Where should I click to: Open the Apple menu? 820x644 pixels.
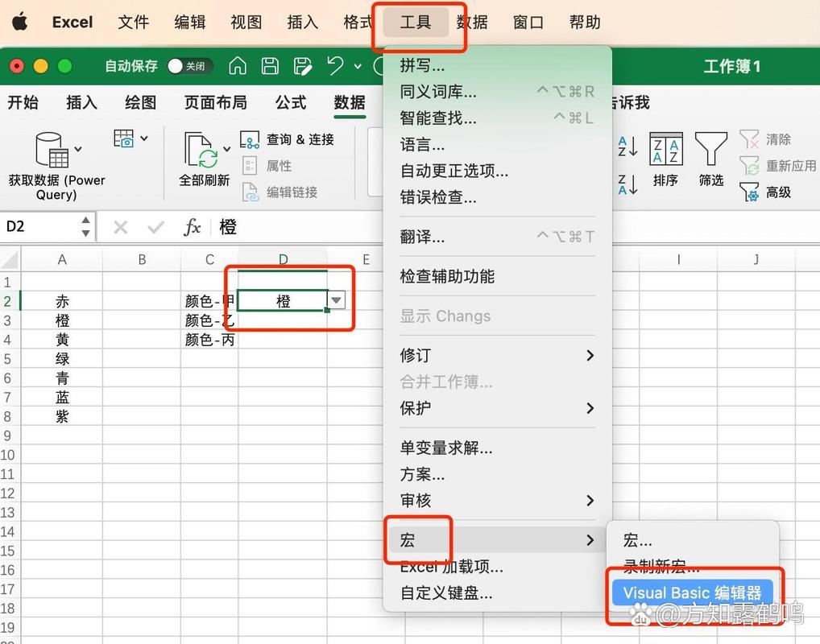(x=19, y=22)
